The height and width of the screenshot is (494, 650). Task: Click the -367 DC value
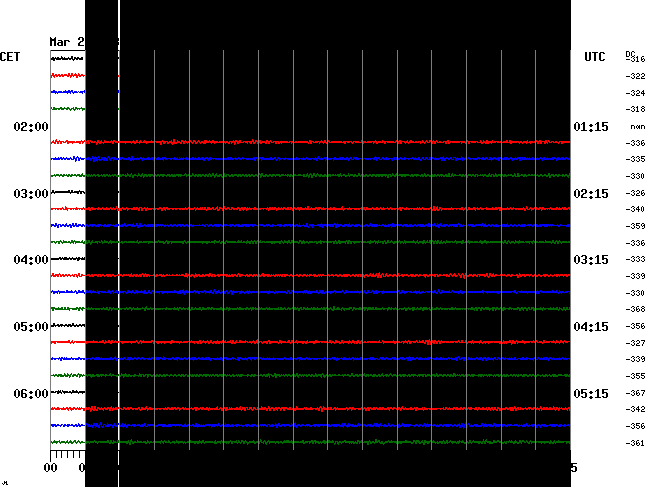click(x=635, y=393)
